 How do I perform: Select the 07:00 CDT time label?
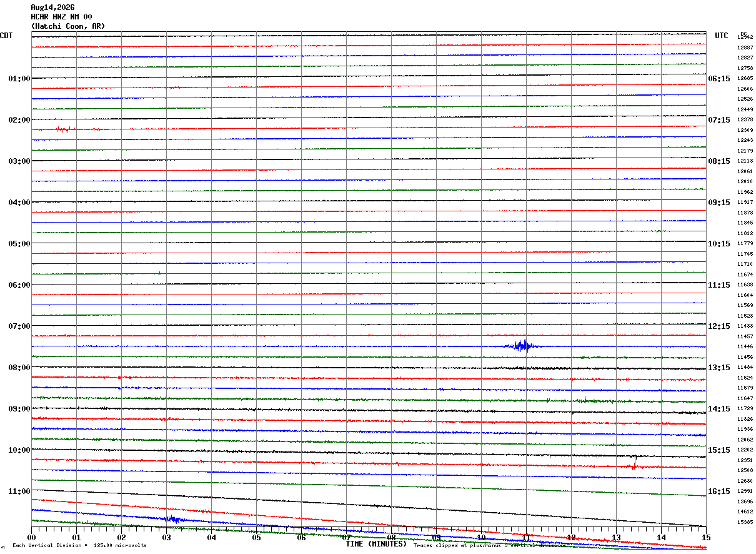coord(19,326)
